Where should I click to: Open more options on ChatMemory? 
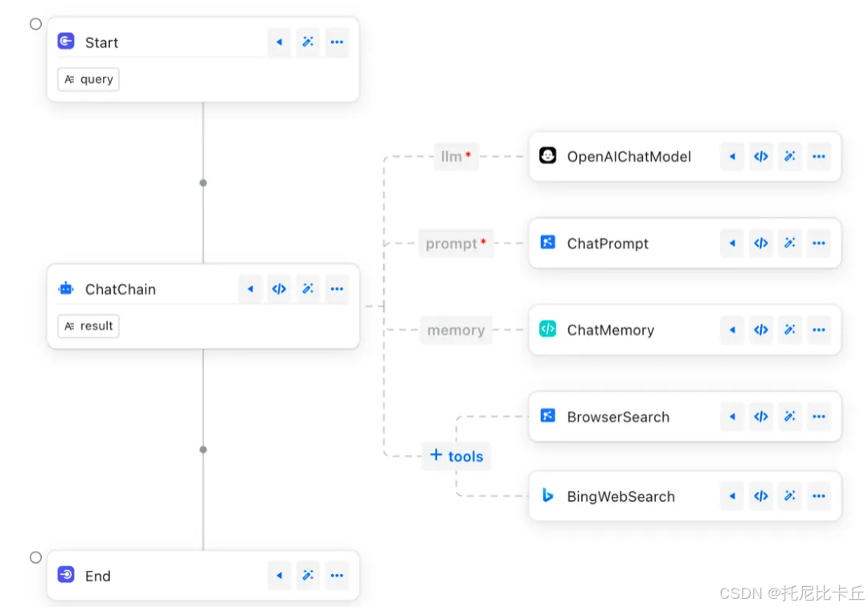click(x=818, y=330)
